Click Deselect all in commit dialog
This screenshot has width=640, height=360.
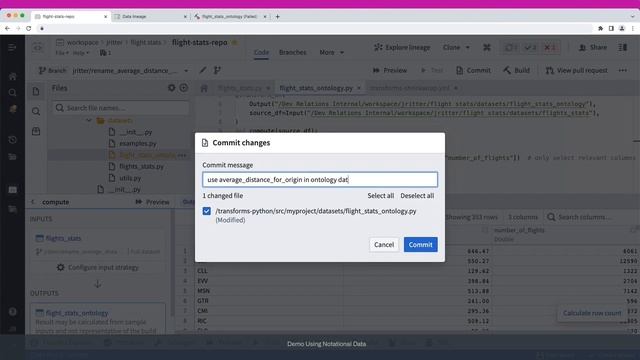coord(417,196)
